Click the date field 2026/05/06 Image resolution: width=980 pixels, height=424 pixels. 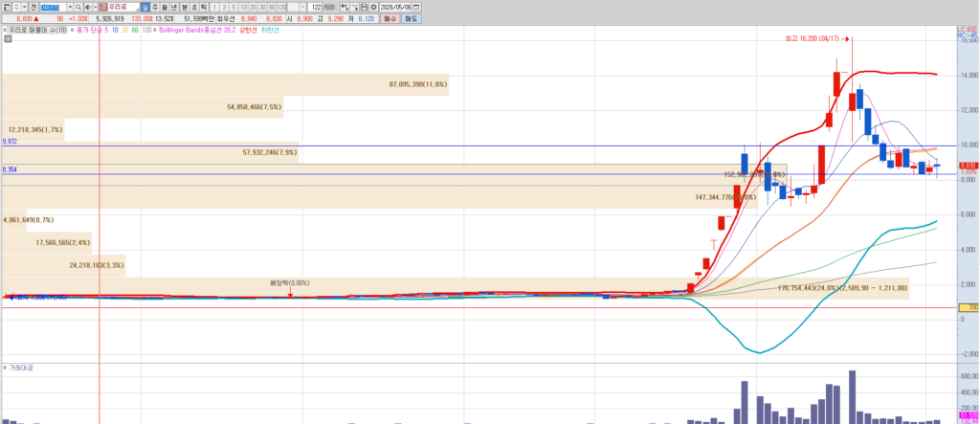click(395, 7)
